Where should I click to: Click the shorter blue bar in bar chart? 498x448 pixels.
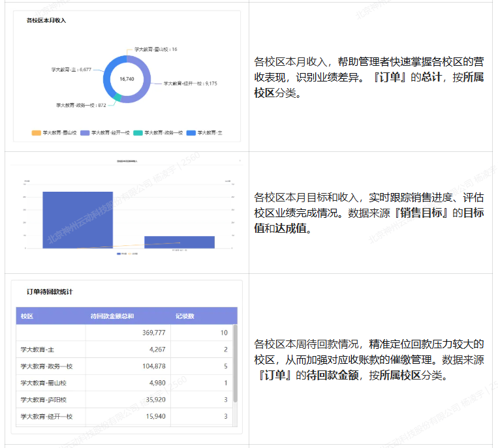[x=179, y=242]
